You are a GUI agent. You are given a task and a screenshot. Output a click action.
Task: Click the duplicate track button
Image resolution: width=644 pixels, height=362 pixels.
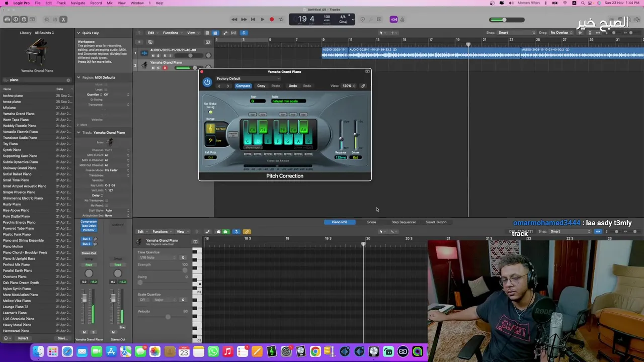[150, 42]
